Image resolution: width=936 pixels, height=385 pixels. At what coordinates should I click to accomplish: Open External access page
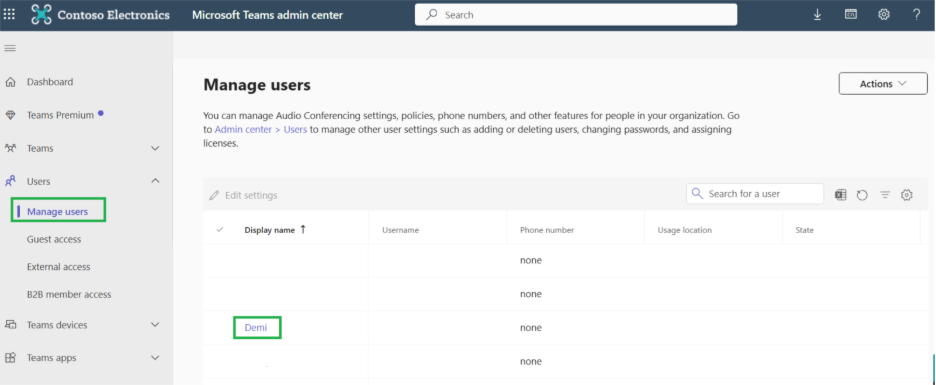[x=58, y=267]
